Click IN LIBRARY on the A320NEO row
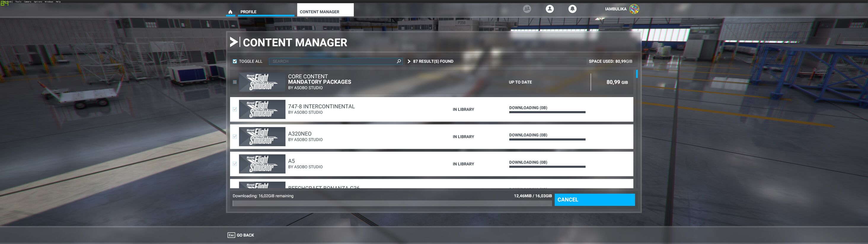Screen dimensions: 868x244 click(463, 137)
